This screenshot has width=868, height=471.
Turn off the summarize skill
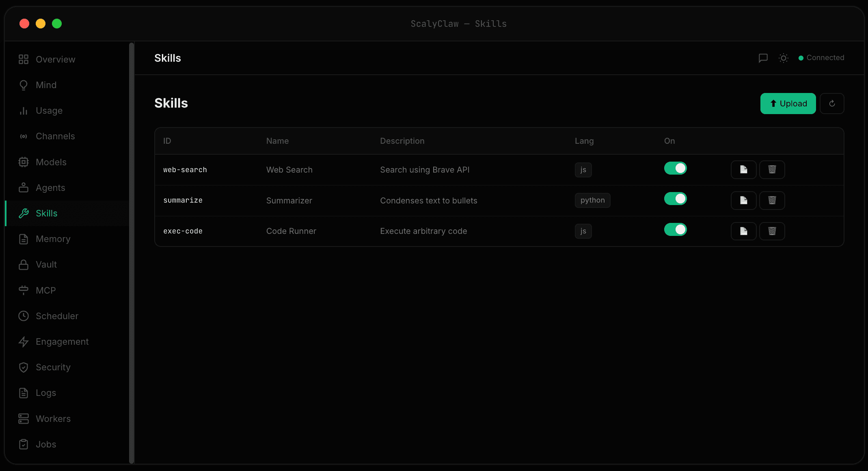pos(675,199)
